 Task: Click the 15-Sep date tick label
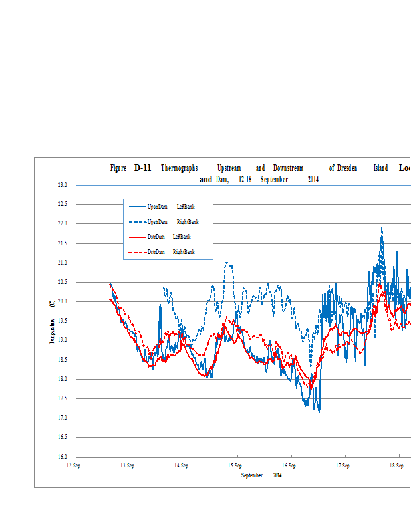(x=235, y=465)
